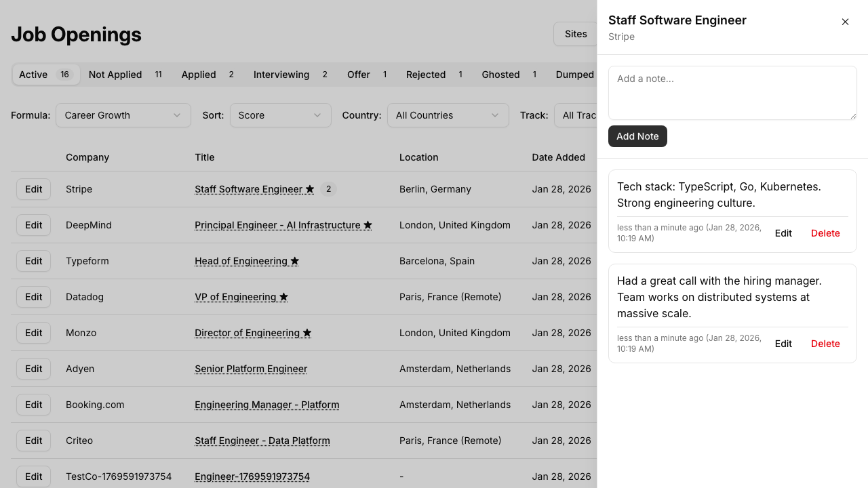The image size is (868, 488).
Task: Click the star next to VP of Engineering
Action: point(283,297)
